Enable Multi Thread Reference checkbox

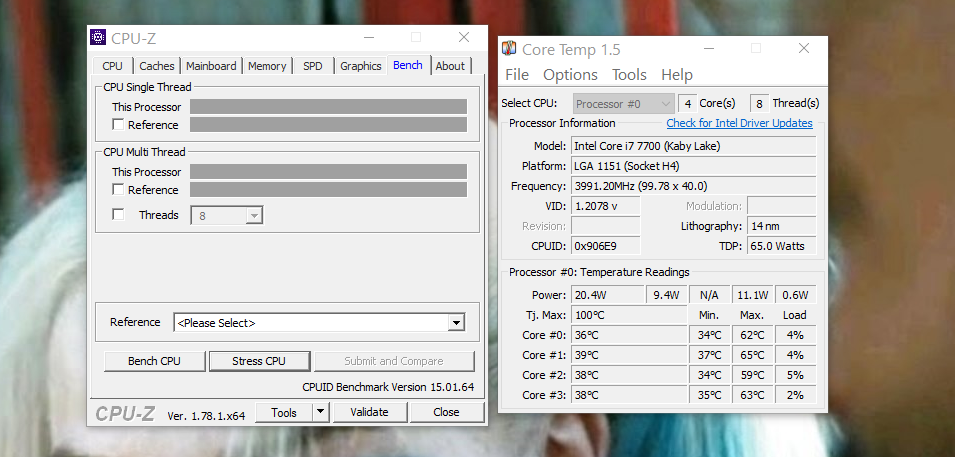pyautogui.click(x=118, y=190)
